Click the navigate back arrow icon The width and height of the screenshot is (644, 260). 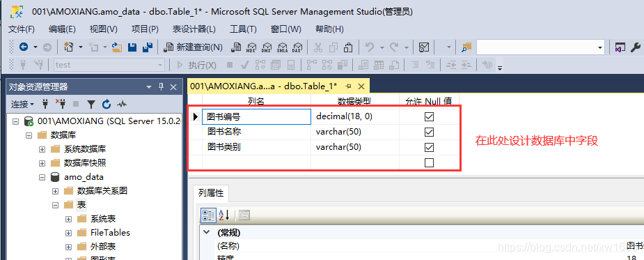(x=24, y=47)
